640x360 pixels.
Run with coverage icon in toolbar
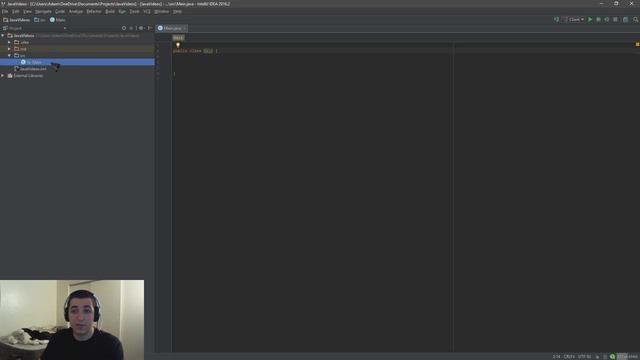tap(607, 20)
